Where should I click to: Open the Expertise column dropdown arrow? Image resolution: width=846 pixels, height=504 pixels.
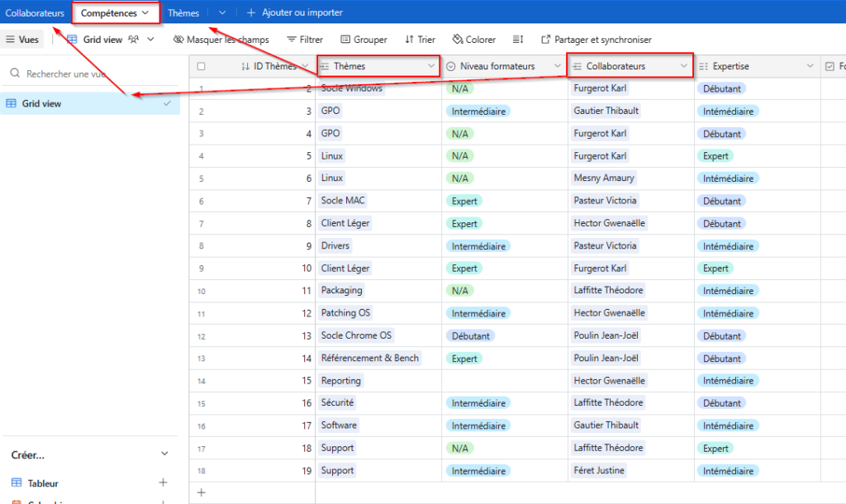[810, 66]
